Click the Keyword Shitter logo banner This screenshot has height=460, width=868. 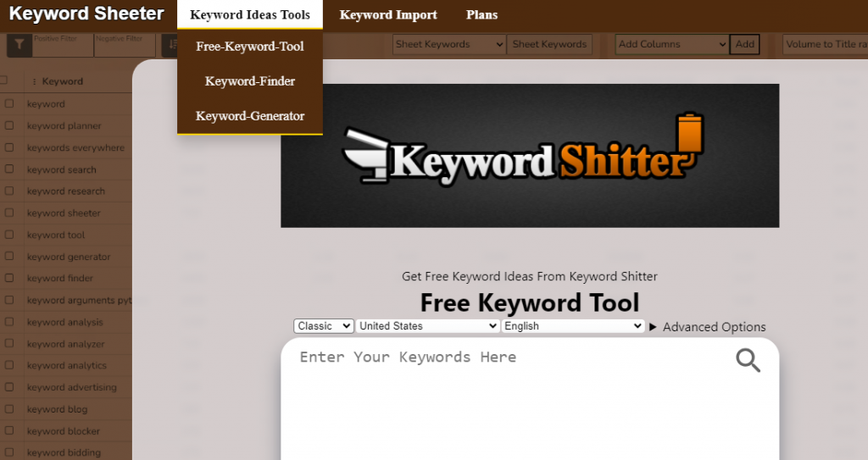point(530,156)
